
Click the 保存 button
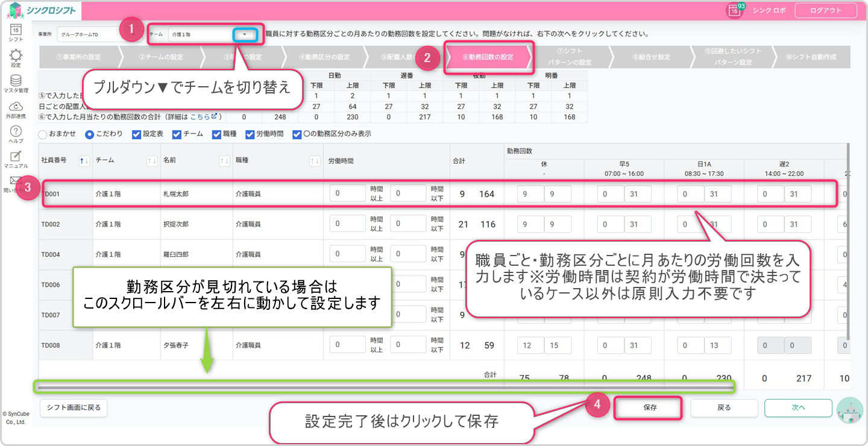coord(649,407)
